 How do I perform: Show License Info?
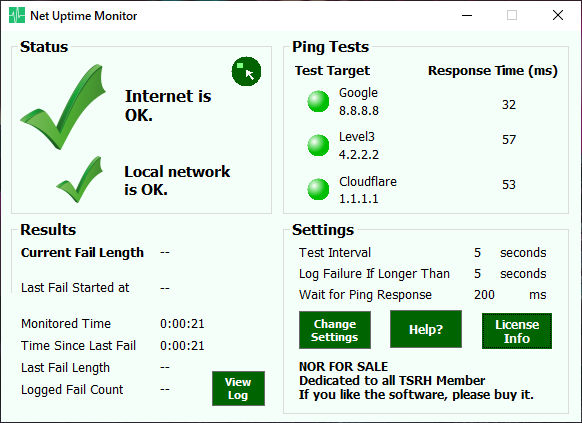tap(517, 331)
